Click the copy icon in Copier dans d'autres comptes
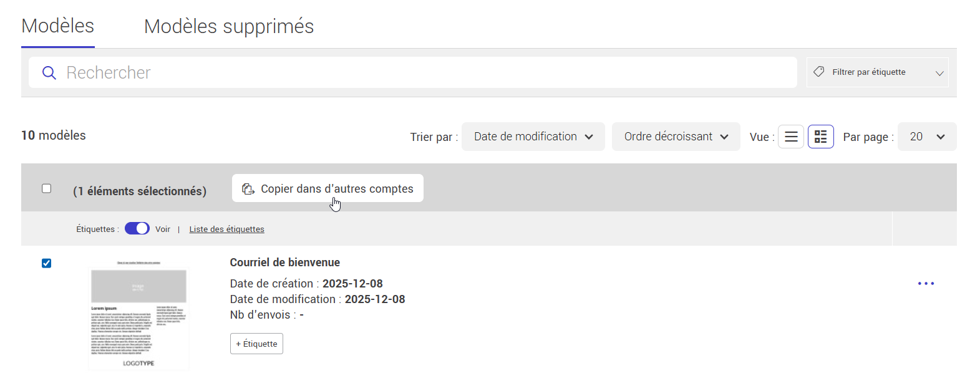 pos(249,188)
